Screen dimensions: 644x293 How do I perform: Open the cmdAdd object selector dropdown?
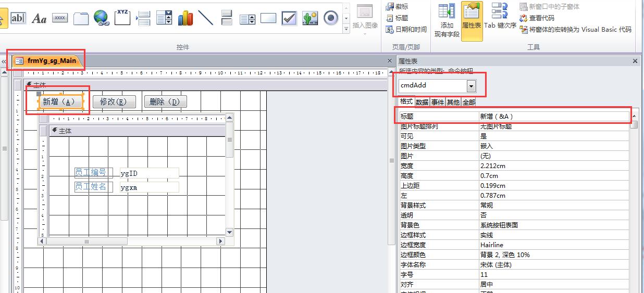471,86
